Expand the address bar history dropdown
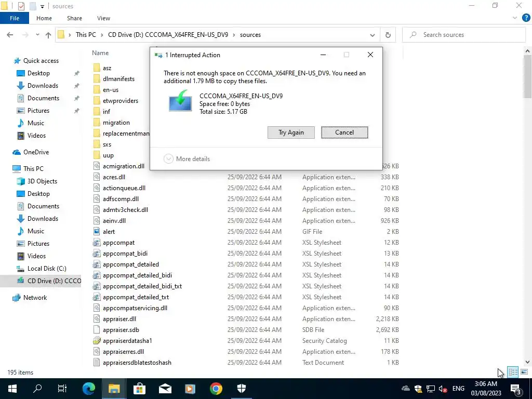Image resolution: width=532 pixels, height=399 pixels. click(x=372, y=35)
